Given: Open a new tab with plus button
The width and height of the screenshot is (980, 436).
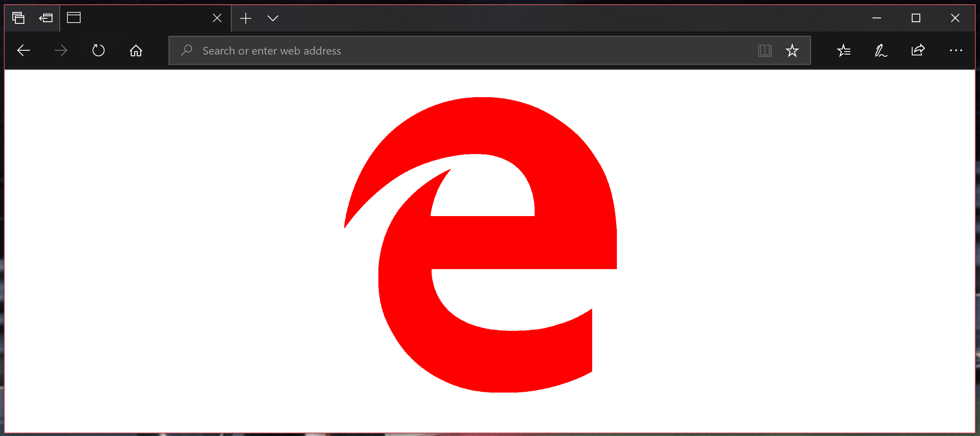Looking at the screenshot, I should 246,18.
